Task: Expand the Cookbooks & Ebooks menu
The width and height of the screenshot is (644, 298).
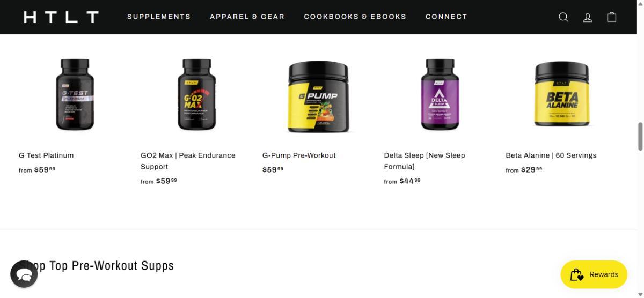Action: (355, 17)
